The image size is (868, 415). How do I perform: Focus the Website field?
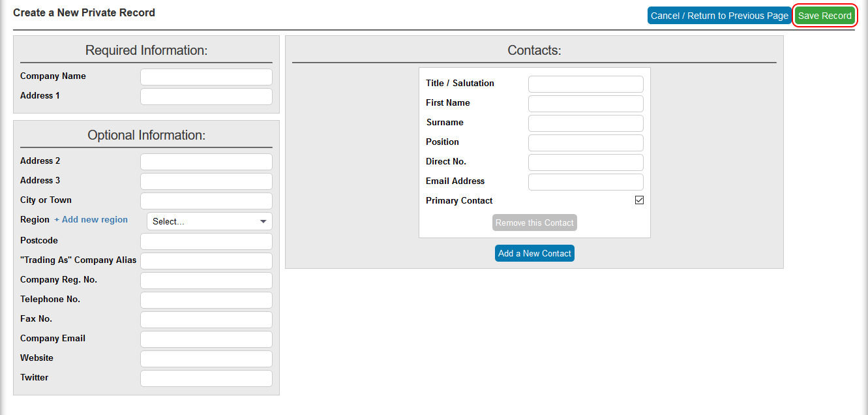pyautogui.click(x=206, y=359)
